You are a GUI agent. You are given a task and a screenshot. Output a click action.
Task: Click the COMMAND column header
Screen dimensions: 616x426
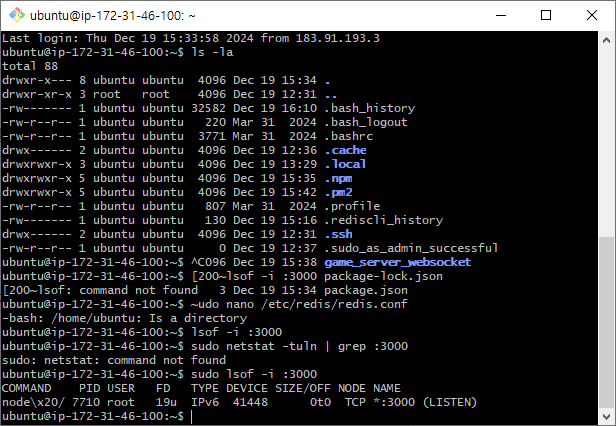pyautogui.click(x=27, y=388)
